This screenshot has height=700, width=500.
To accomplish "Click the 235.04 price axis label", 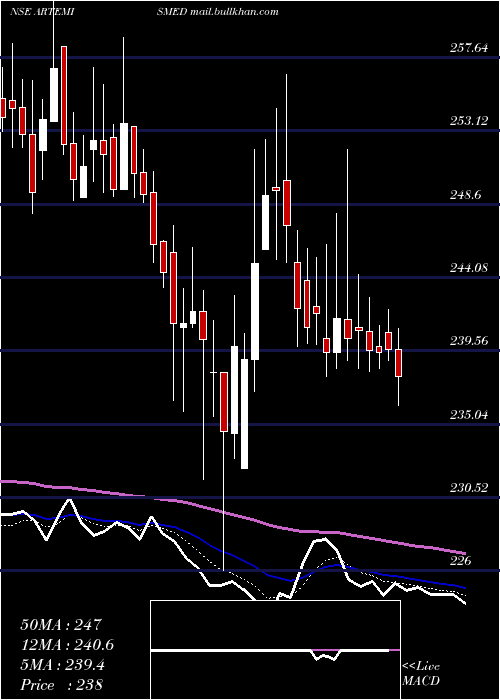I will pyautogui.click(x=469, y=414).
